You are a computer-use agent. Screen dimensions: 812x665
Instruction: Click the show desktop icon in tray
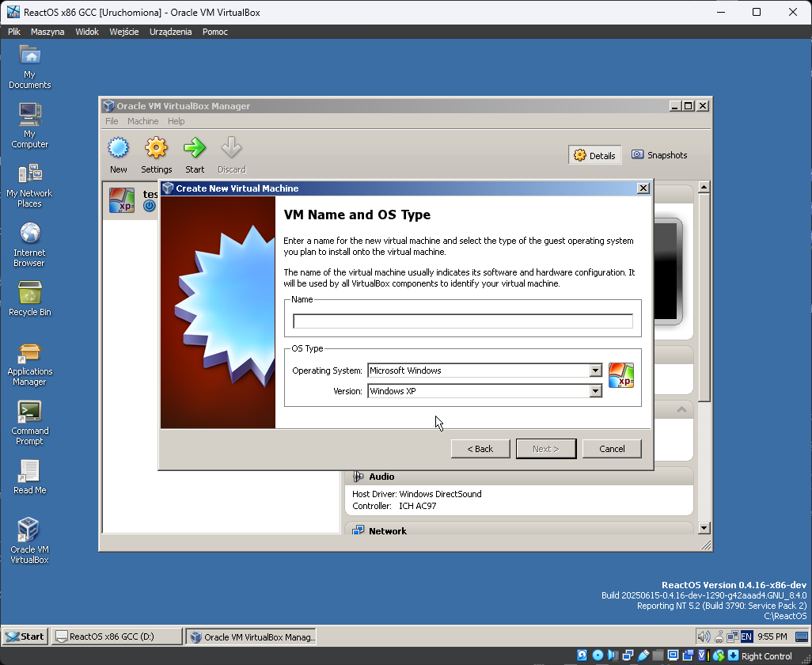tap(802, 636)
